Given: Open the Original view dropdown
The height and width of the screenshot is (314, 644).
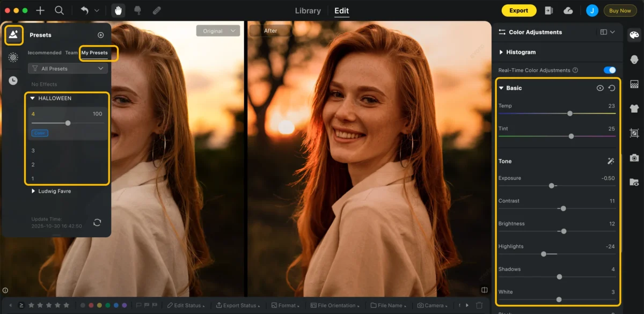Looking at the screenshot, I should click(218, 31).
